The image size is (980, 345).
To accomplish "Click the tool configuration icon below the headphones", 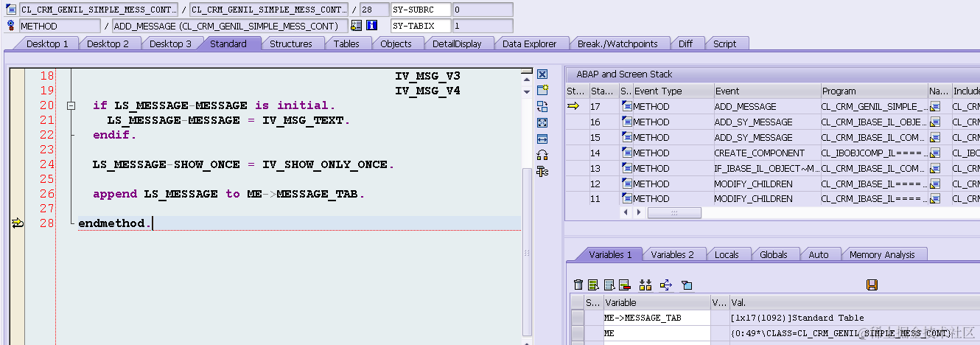I will pyautogui.click(x=542, y=171).
